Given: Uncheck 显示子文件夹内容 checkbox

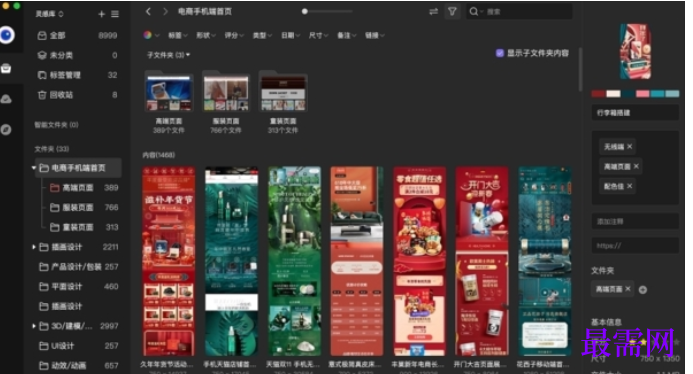Looking at the screenshot, I should [499, 53].
